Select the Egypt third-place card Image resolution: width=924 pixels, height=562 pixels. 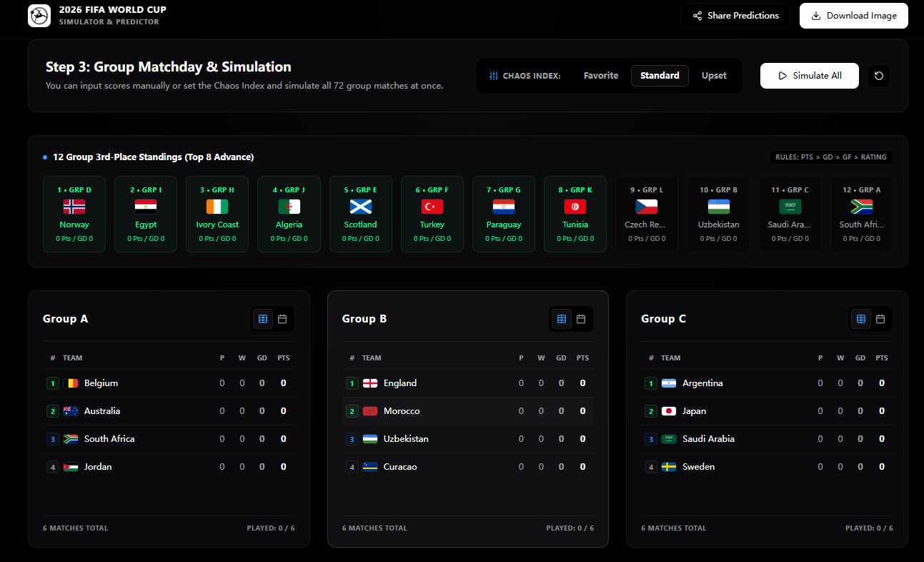click(x=146, y=215)
